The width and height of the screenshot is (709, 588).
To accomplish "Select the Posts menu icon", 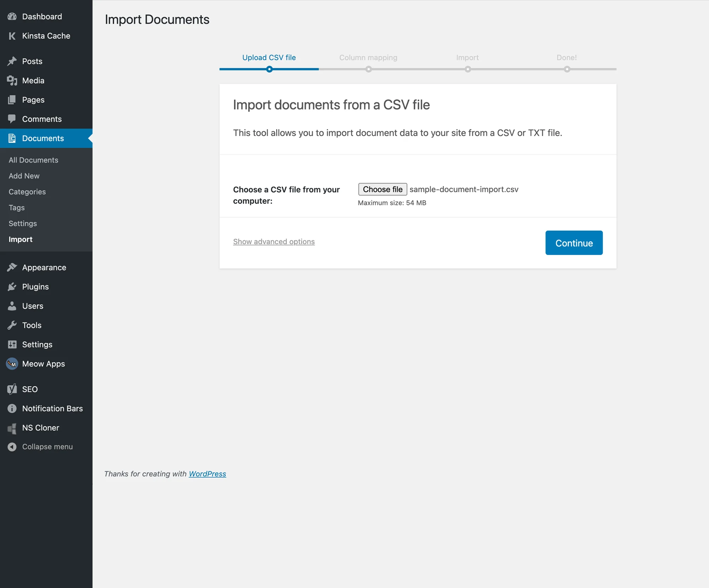I will [x=12, y=61].
